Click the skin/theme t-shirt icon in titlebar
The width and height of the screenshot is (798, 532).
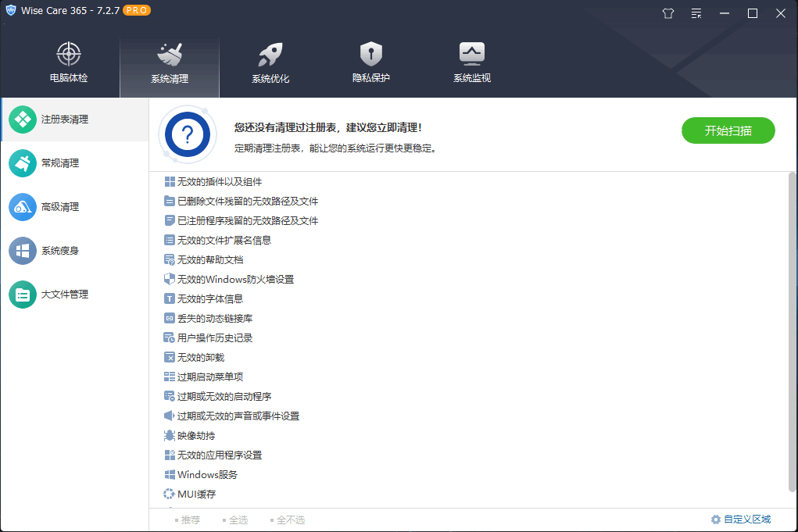click(x=667, y=13)
